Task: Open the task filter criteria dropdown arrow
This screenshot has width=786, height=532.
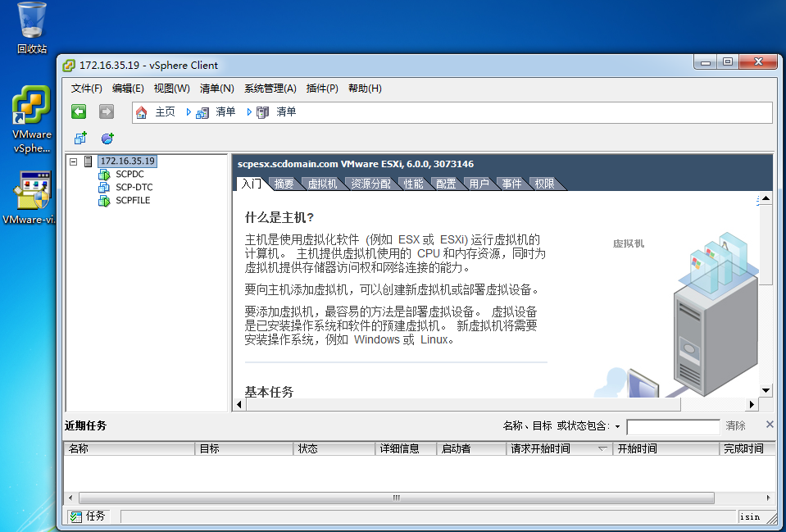Action: (618, 427)
